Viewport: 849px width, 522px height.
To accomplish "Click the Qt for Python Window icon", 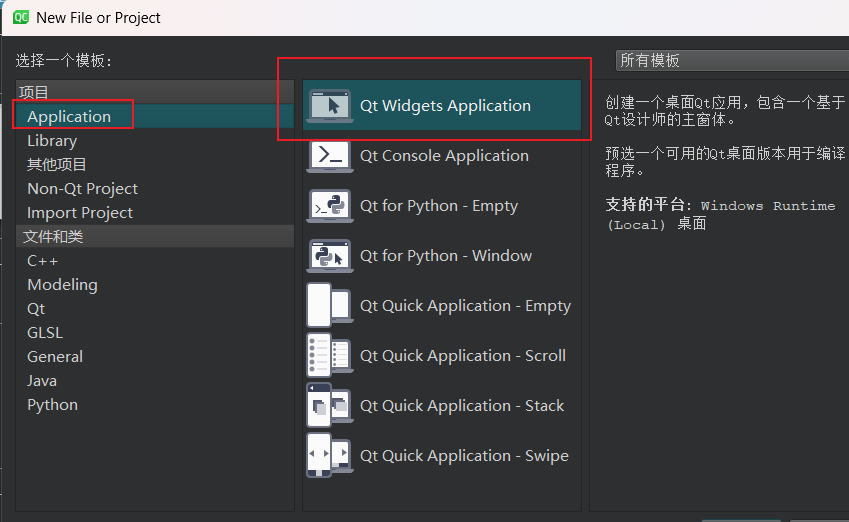I will pos(330,256).
